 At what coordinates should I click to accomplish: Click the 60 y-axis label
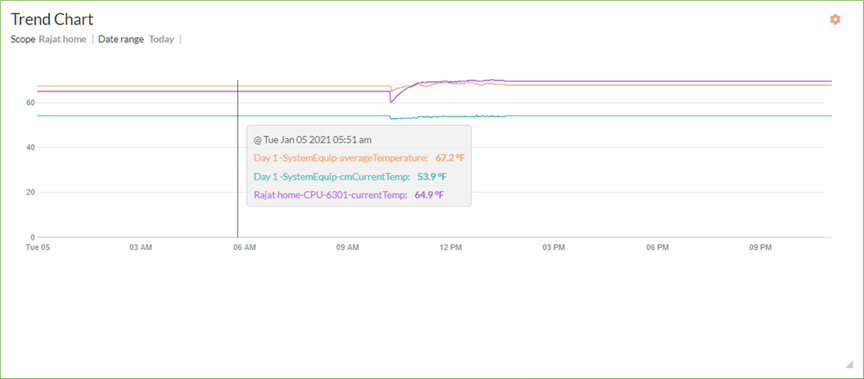tap(30, 103)
